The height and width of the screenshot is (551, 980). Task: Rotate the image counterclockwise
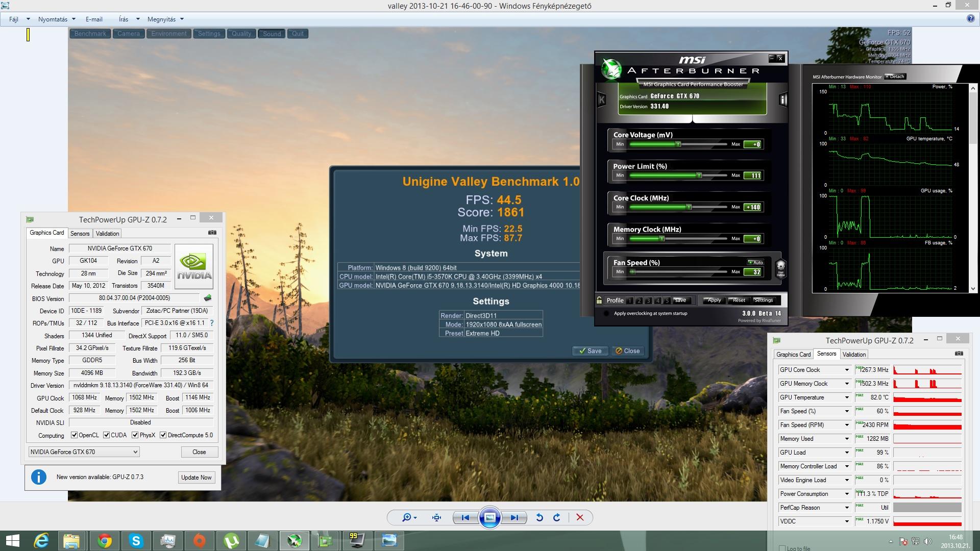[540, 517]
